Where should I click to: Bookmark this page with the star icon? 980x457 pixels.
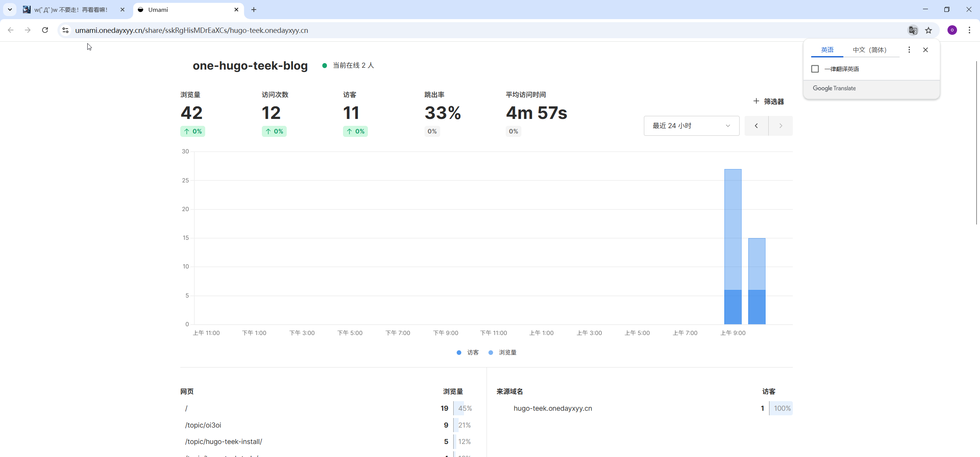coord(929,30)
